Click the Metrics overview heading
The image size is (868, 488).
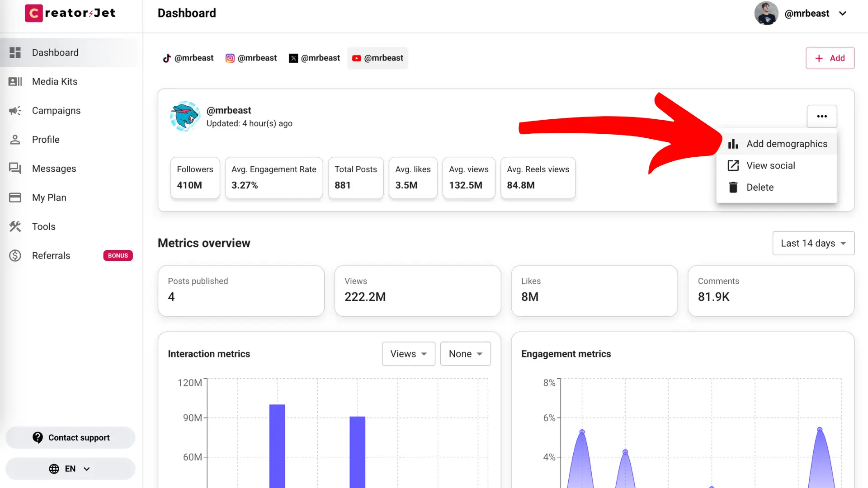click(x=204, y=243)
